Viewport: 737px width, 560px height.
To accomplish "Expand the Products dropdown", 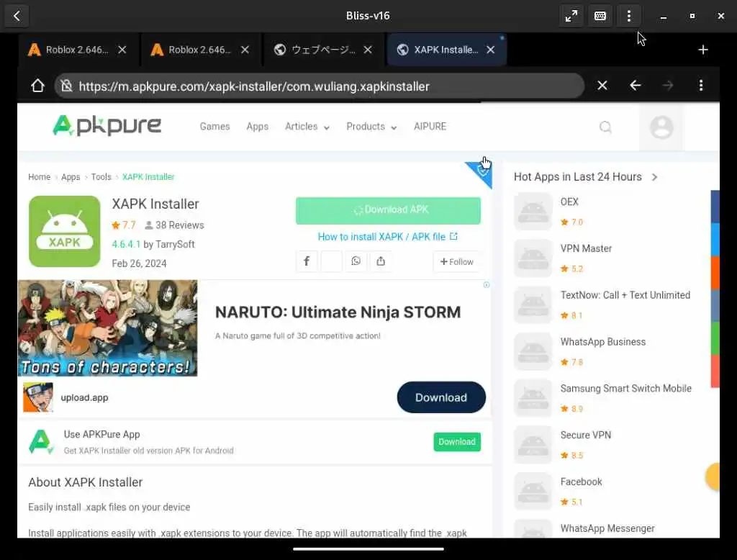I will (x=371, y=127).
